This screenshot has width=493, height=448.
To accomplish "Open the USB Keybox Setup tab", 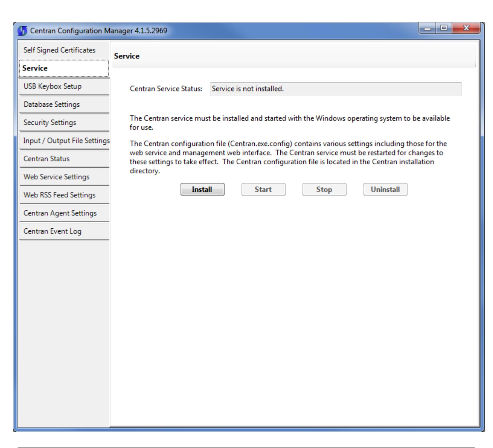I will (x=64, y=86).
